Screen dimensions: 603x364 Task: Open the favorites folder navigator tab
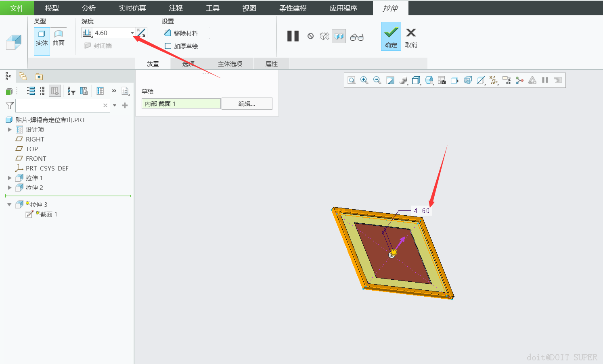click(38, 77)
